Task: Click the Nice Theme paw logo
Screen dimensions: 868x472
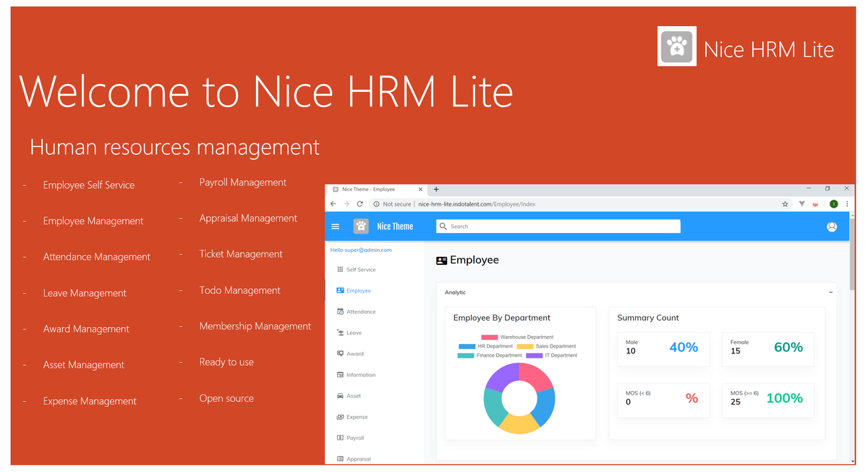Action: 360,226
